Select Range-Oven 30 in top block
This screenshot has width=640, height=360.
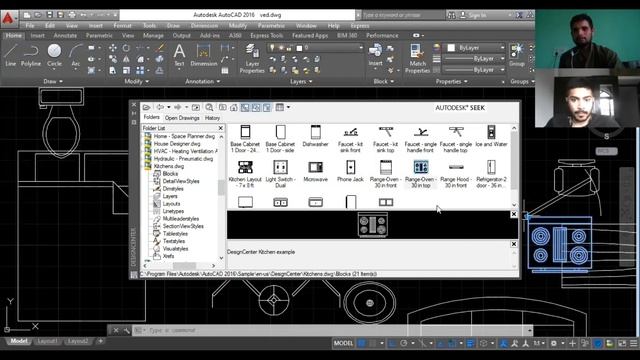(x=421, y=174)
